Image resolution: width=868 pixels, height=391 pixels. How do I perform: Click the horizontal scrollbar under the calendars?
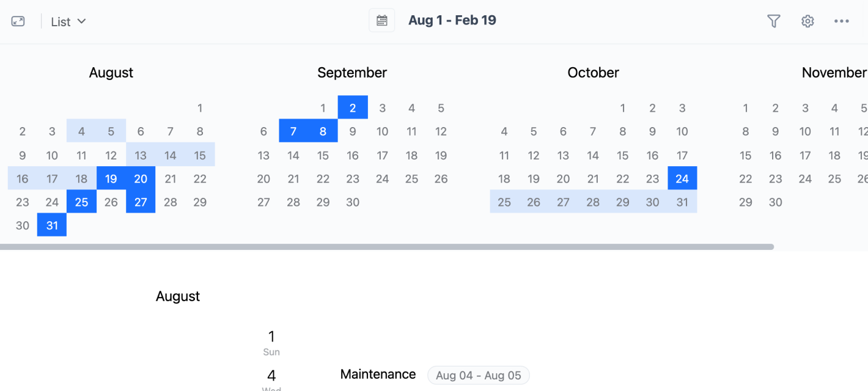[x=387, y=247]
